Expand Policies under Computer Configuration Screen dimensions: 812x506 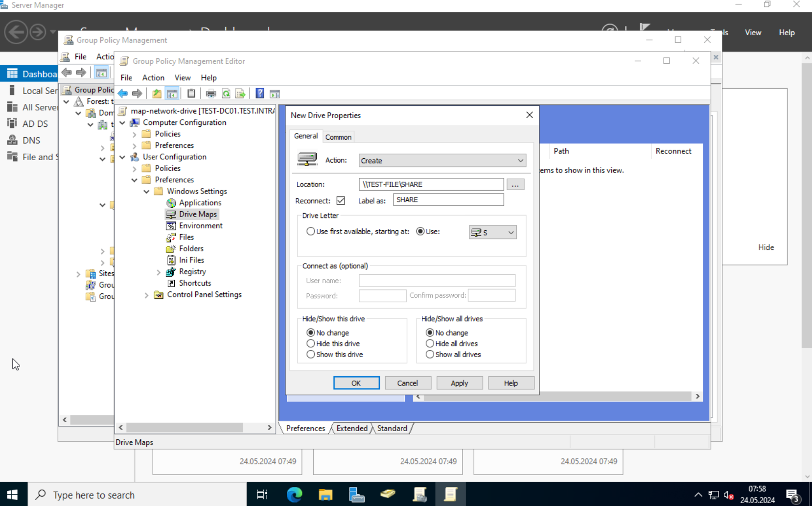pyautogui.click(x=135, y=134)
